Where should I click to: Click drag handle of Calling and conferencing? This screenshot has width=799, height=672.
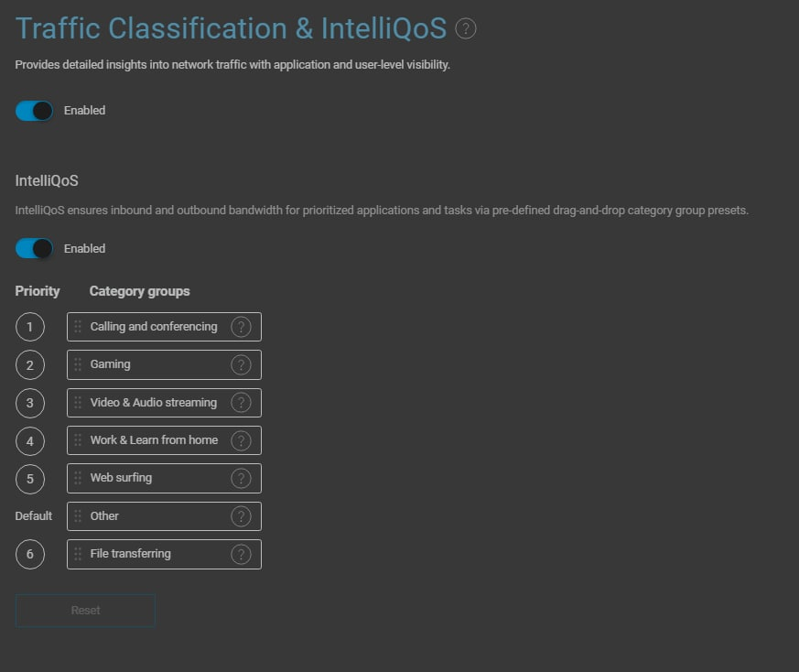pos(78,327)
